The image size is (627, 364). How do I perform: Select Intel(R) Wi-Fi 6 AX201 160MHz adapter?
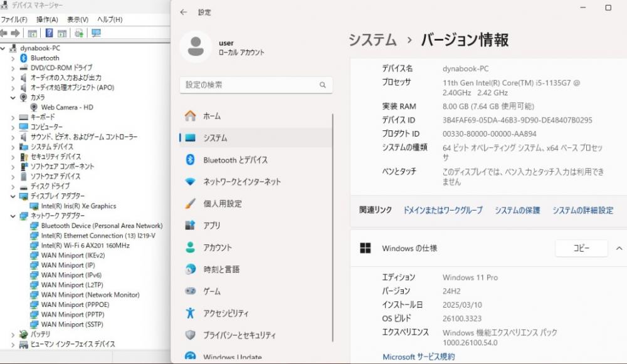85,246
